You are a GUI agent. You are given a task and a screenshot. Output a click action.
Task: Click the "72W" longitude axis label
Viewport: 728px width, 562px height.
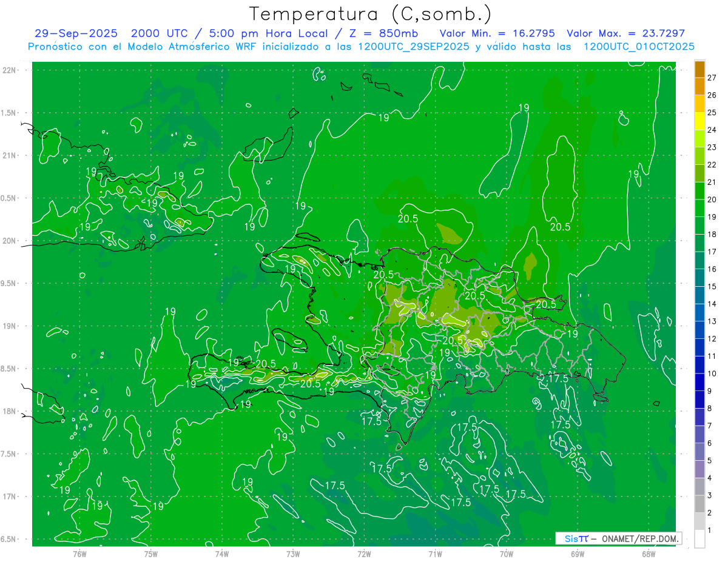(x=364, y=554)
